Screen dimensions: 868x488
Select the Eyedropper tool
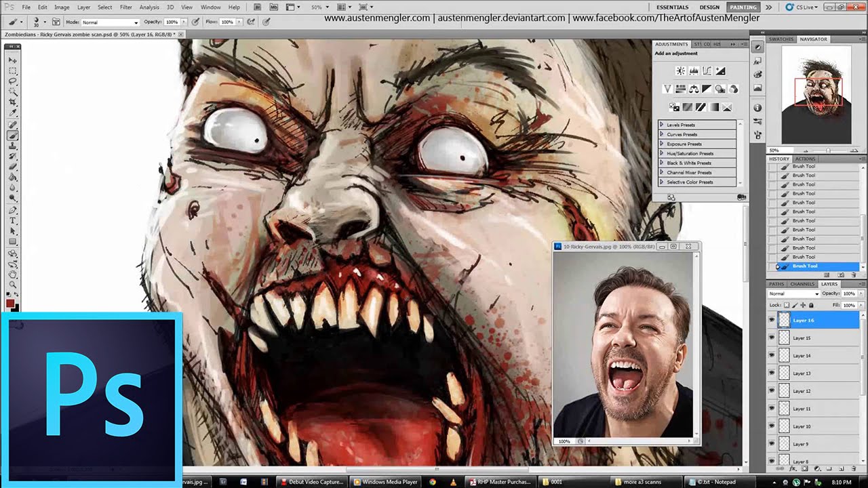(13, 112)
